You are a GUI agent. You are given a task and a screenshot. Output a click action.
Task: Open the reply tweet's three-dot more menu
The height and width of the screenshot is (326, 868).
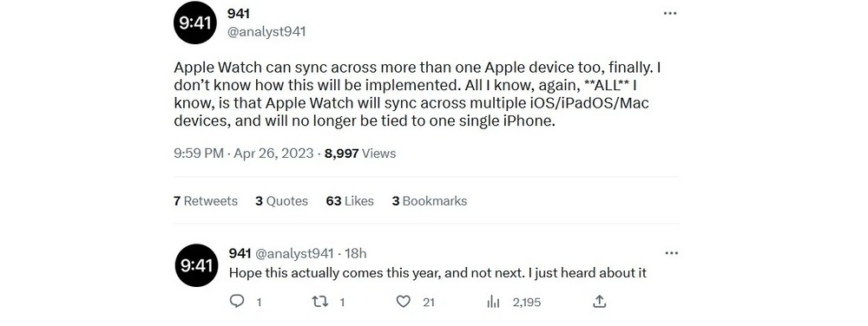671,253
